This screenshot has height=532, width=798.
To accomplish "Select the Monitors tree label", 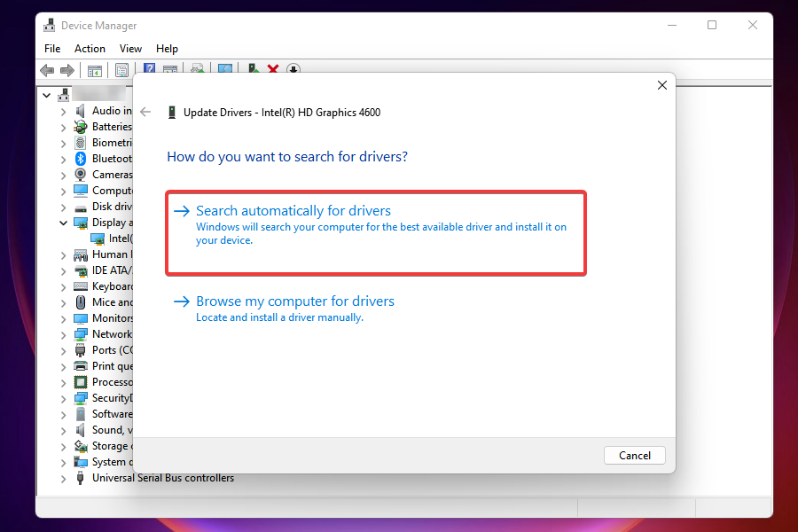I will pyautogui.click(x=112, y=318).
